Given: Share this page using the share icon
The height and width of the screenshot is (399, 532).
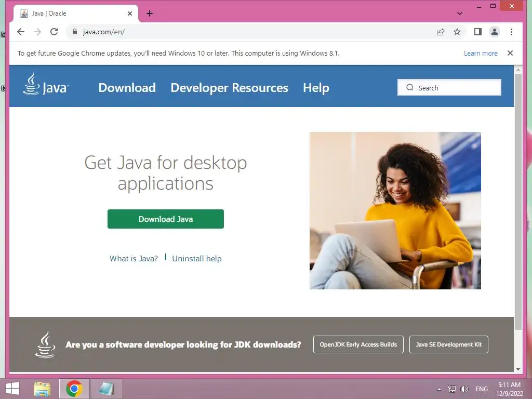Looking at the screenshot, I should click(441, 32).
